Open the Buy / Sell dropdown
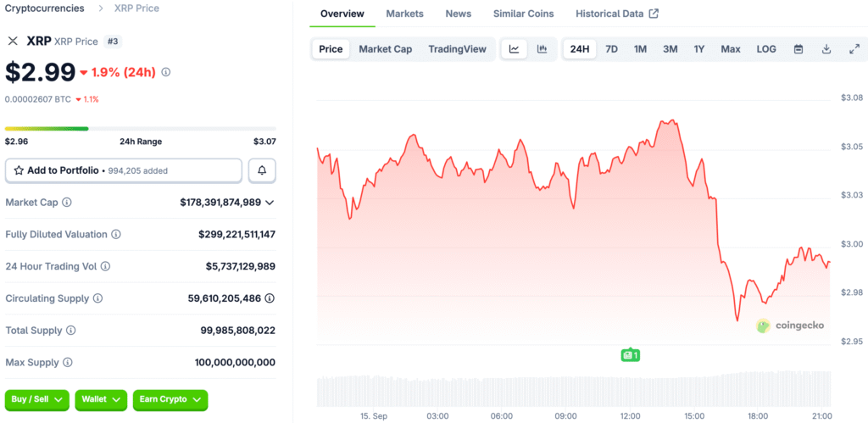 click(x=37, y=400)
